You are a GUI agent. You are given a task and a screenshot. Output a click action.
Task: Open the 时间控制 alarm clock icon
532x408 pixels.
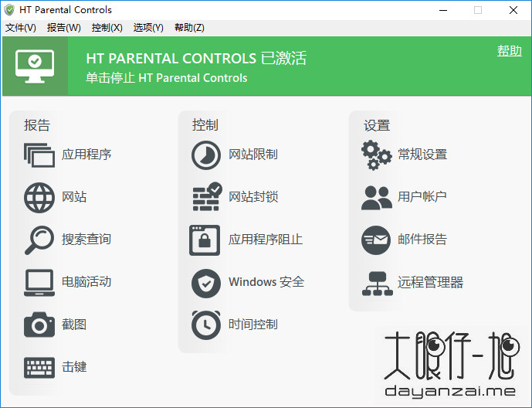click(x=206, y=325)
